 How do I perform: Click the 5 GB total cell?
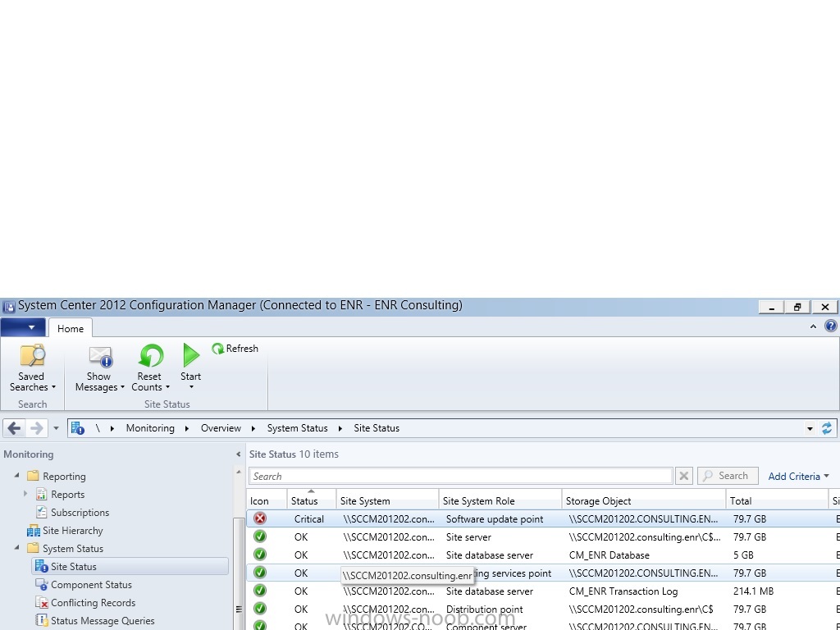(743, 555)
